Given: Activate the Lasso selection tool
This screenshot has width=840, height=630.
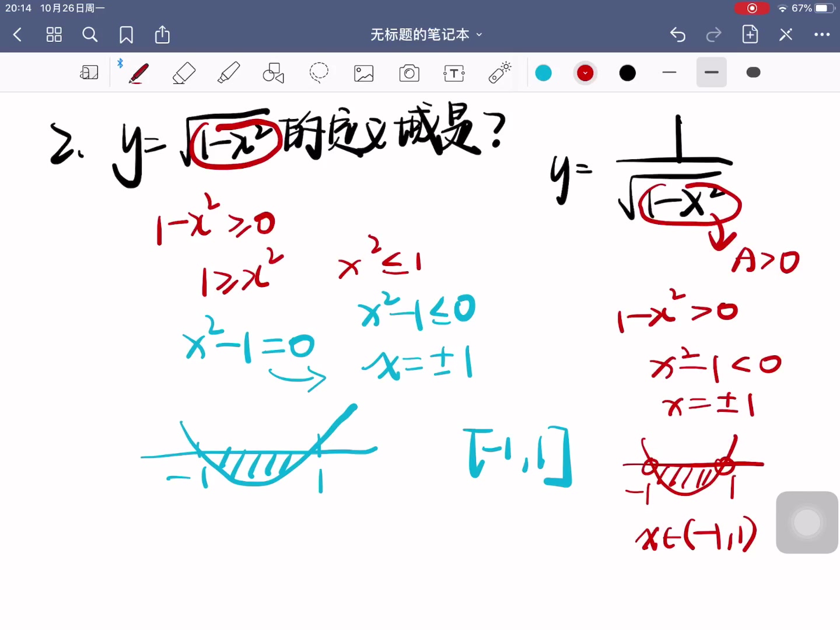Looking at the screenshot, I should pyautogui.click(x=318, y=72).
